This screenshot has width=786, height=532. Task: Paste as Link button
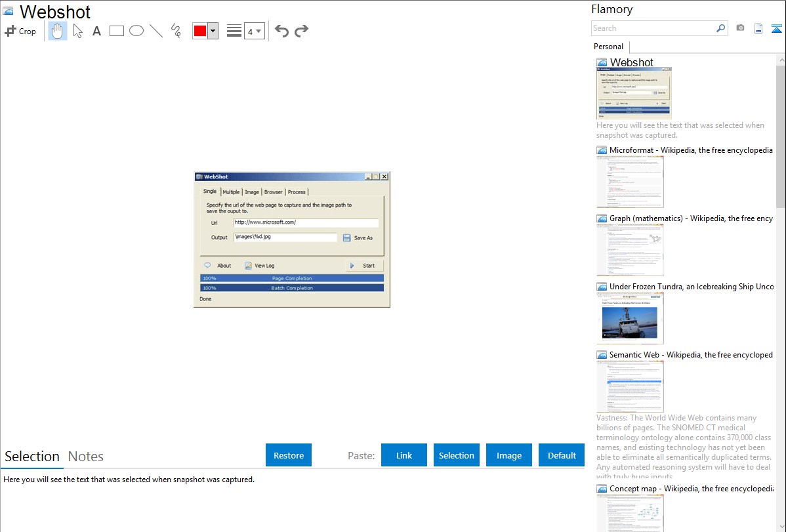404,455
